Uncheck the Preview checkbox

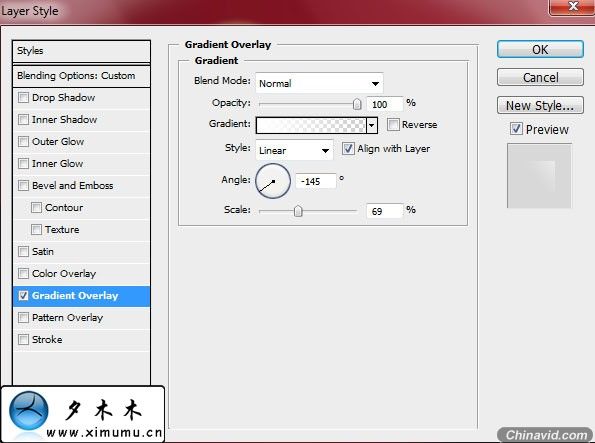pos(516,129)
